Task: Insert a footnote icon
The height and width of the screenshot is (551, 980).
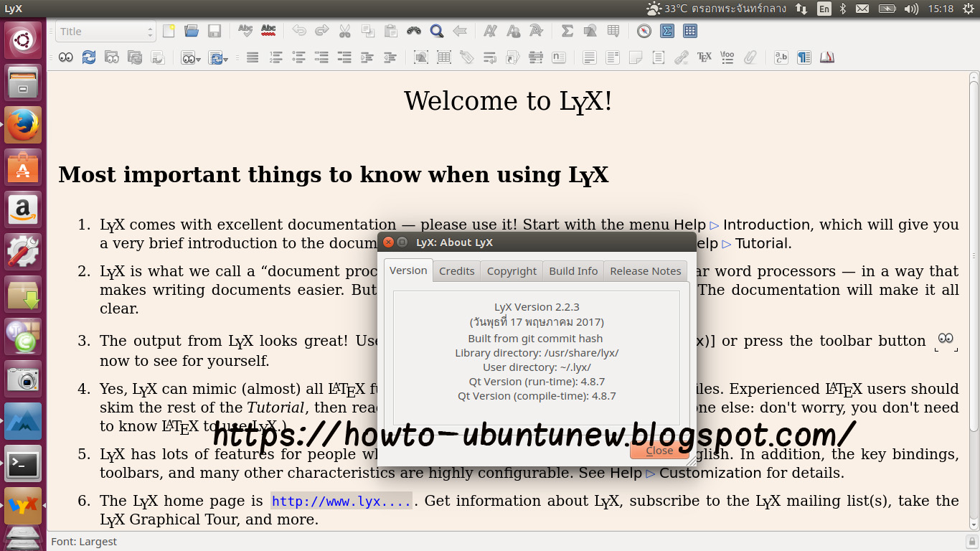Action: click(x=590, y=57)
